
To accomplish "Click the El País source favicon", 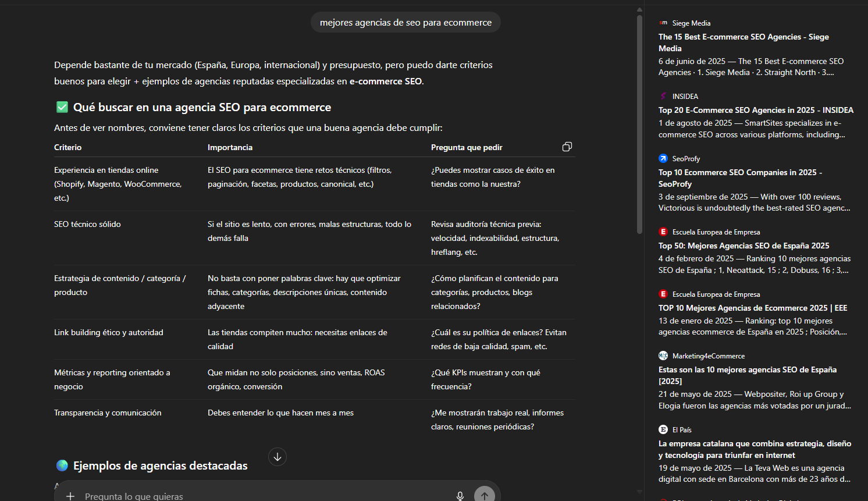I will [x=663, y=429].
